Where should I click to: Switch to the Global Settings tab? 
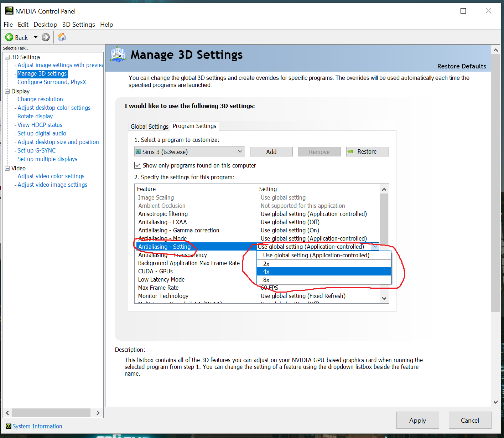coord(150,127)
